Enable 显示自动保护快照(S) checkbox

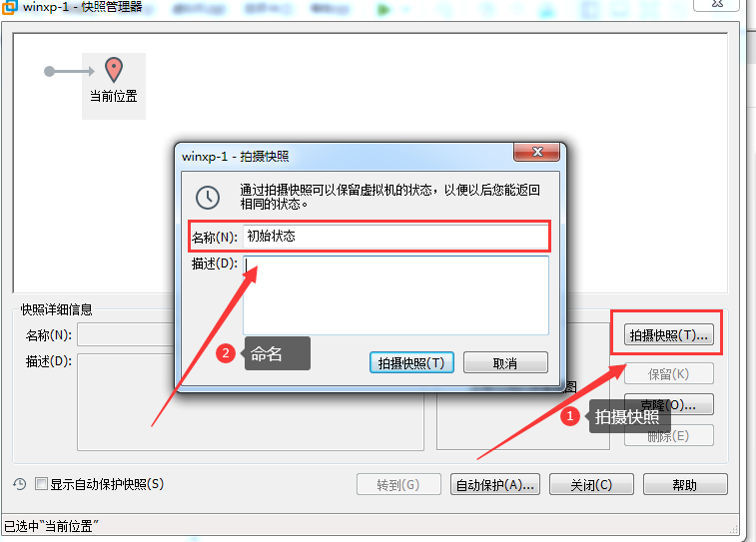pyautogui.click(x=42, y=484)
